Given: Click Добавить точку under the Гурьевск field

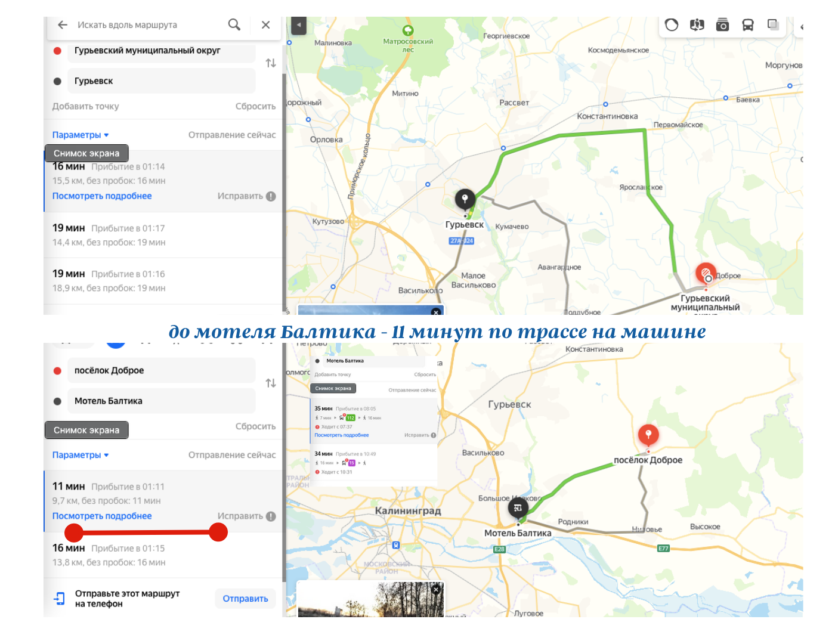Looking at the screenshot, I should tap(86, 106).
